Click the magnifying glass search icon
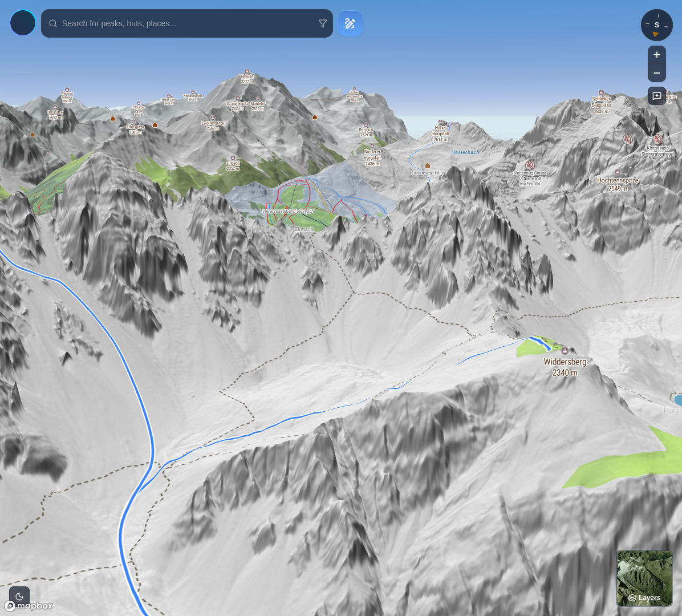This screenshot has height=616, width=682. (53, 23)
